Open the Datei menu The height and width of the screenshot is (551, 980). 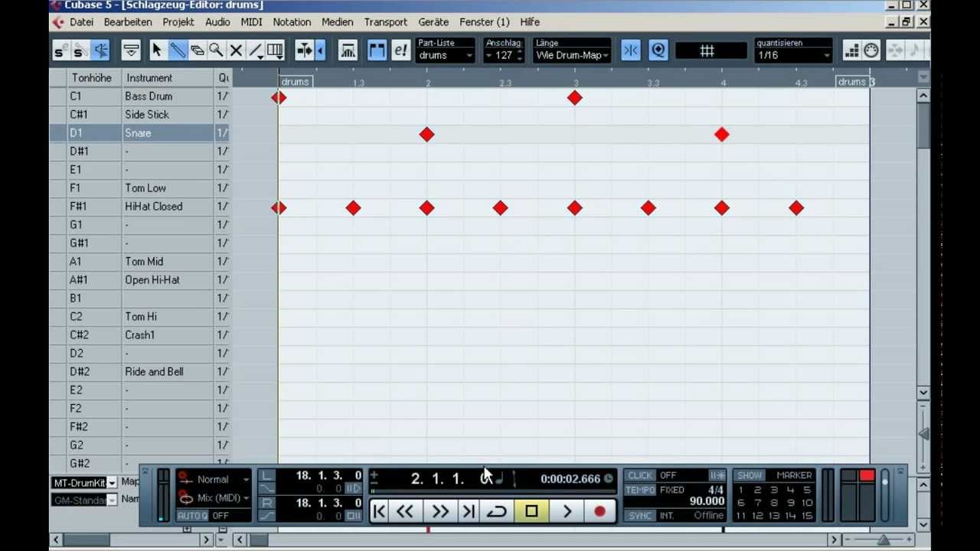click(81, 22)
